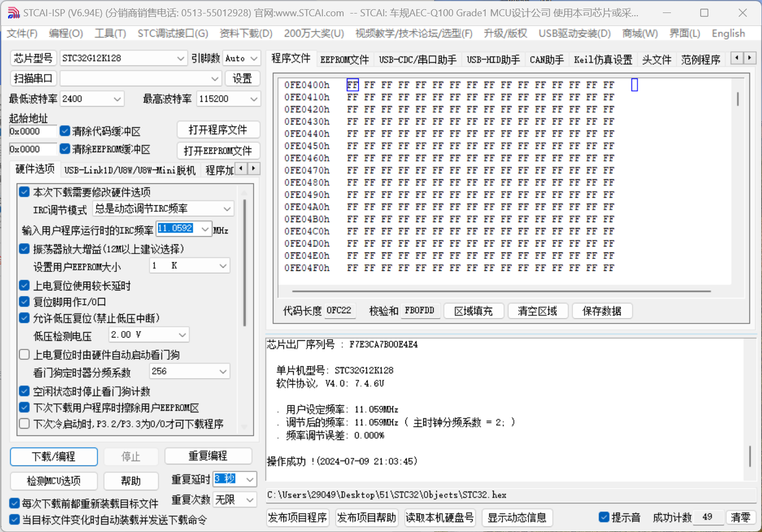Enable 上电复位时由硬件自动启动看门狗
The image size is (762, 532).
pos(24,354)
